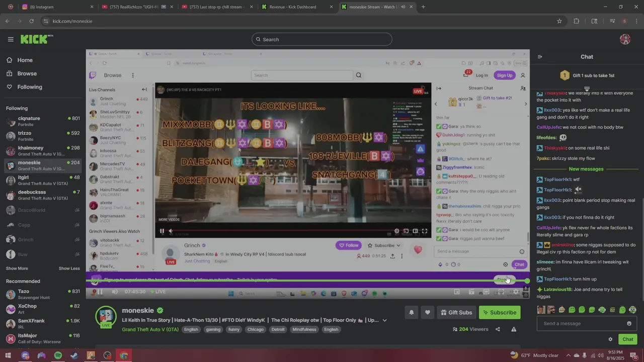This screenshot has height=362, width=644.
Task: Click the chat message input
Action: (587, 323)
